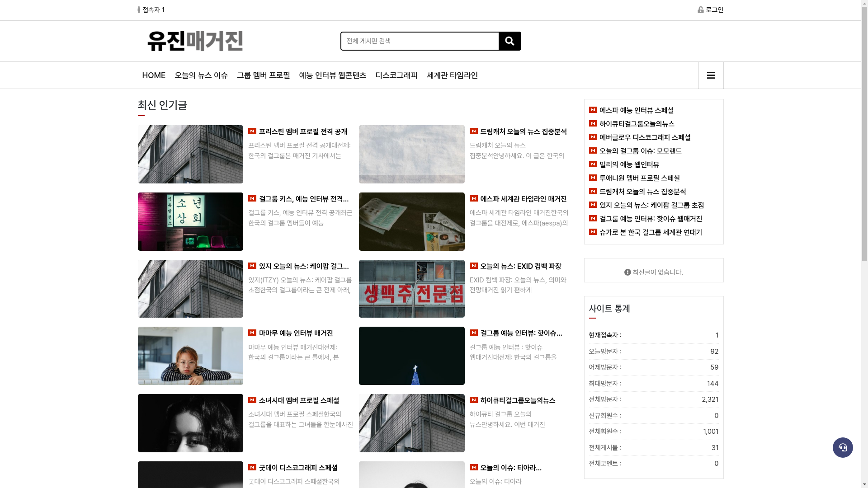Click the 최신글이 없습니다 notice
The height and width of the screenshot is (488, 868).
[x=654, y=272]
